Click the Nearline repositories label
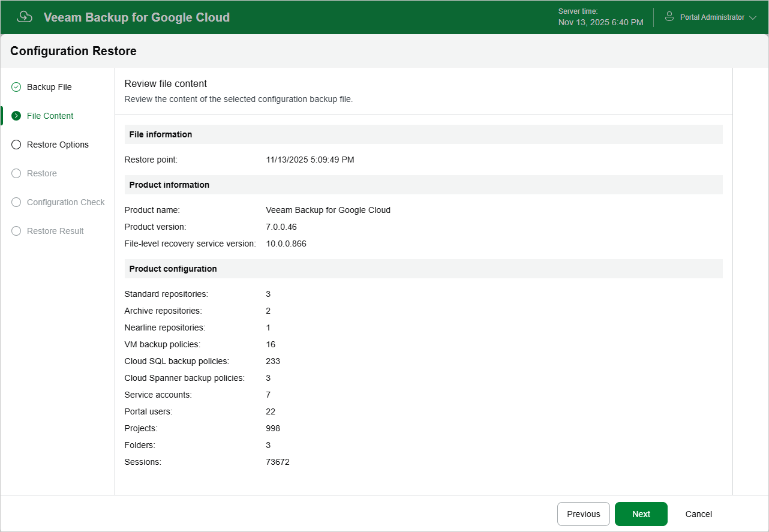Screen dimensions: 769x532 click(165, 327)
